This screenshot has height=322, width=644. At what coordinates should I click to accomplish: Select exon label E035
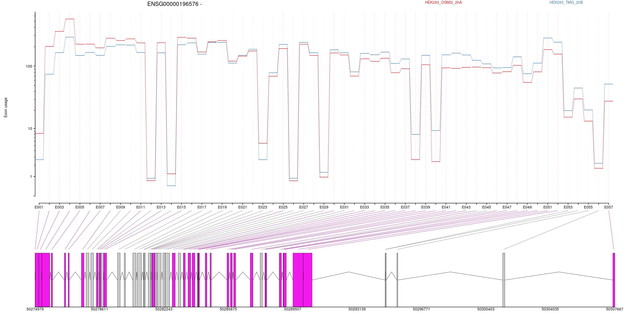[x=385, y=207]
